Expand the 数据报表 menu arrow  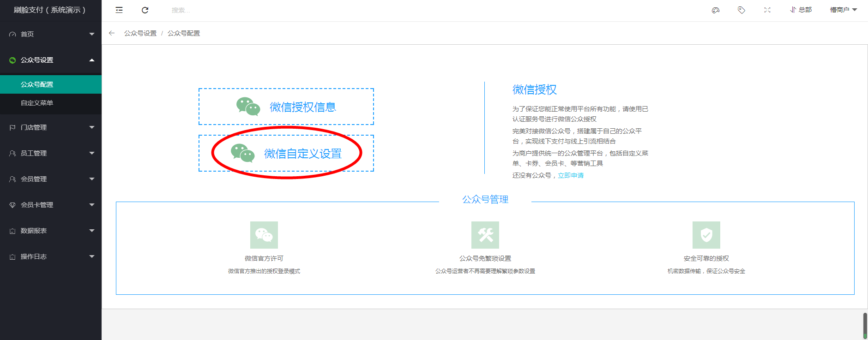click(x=92, y=231)
